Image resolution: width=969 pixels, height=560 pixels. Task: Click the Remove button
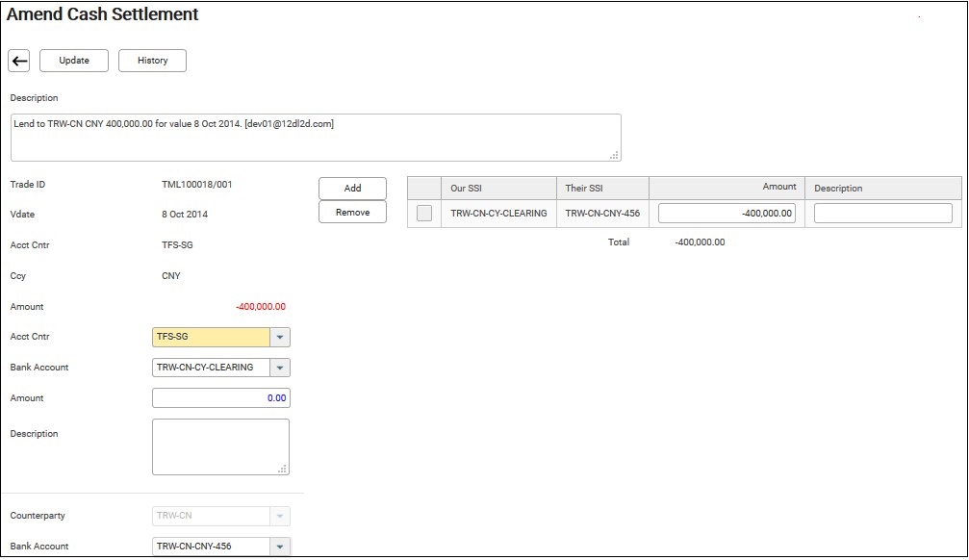click(x=352, y=212)
